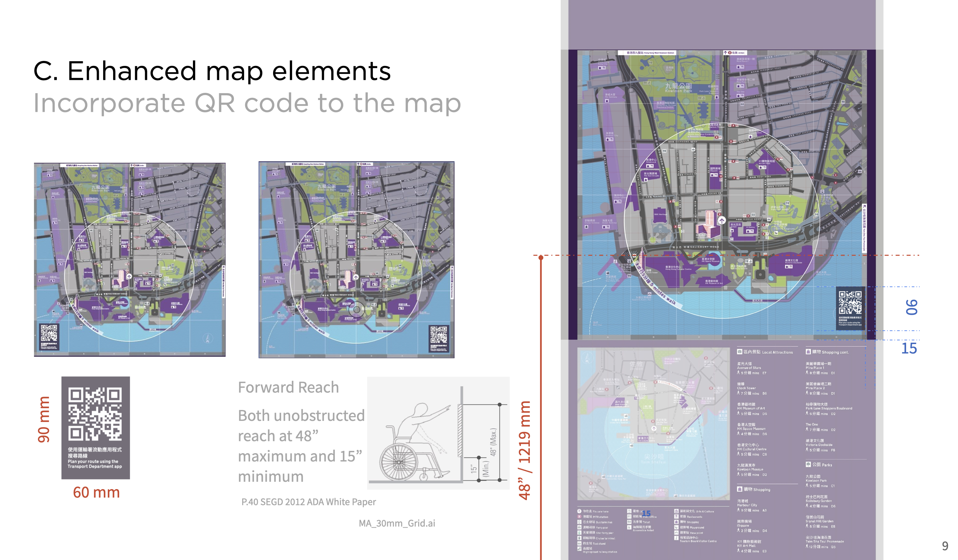Click the Tsim Sha Tsui overview inset map
Image resolution: width=958 pixels, height=560 pixels.
pyautogui.click(x=653, y=424)
